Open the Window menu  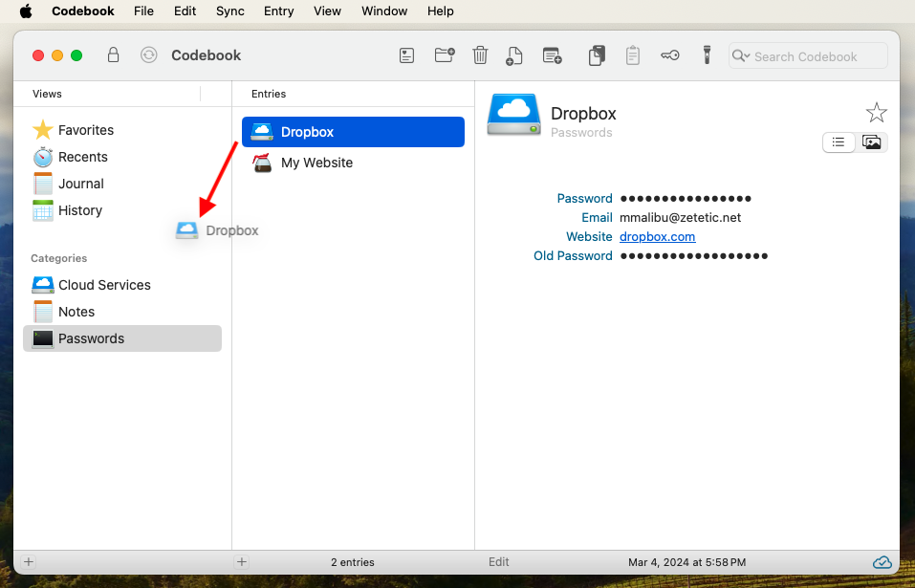click(x=384, y=11)
